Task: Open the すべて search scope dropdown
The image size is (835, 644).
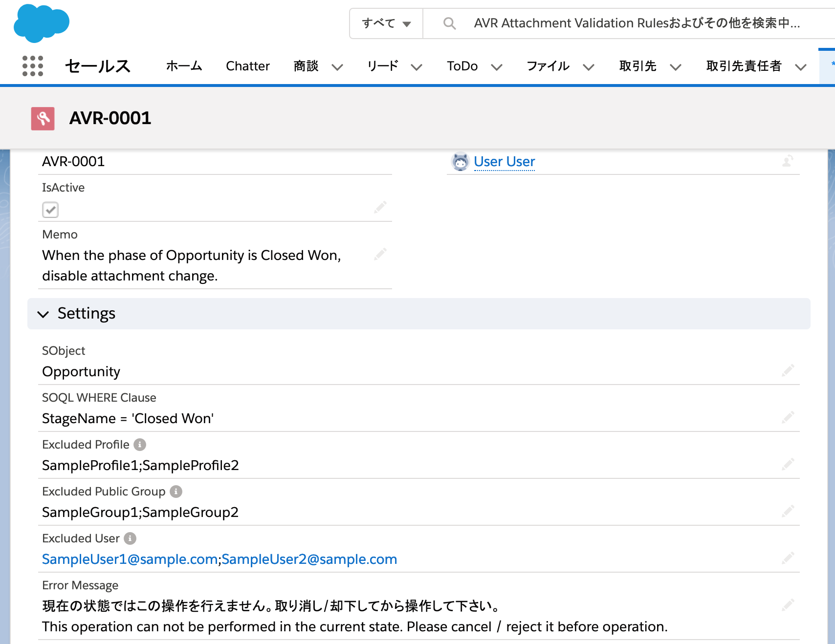Action: [x=386, y=23]
